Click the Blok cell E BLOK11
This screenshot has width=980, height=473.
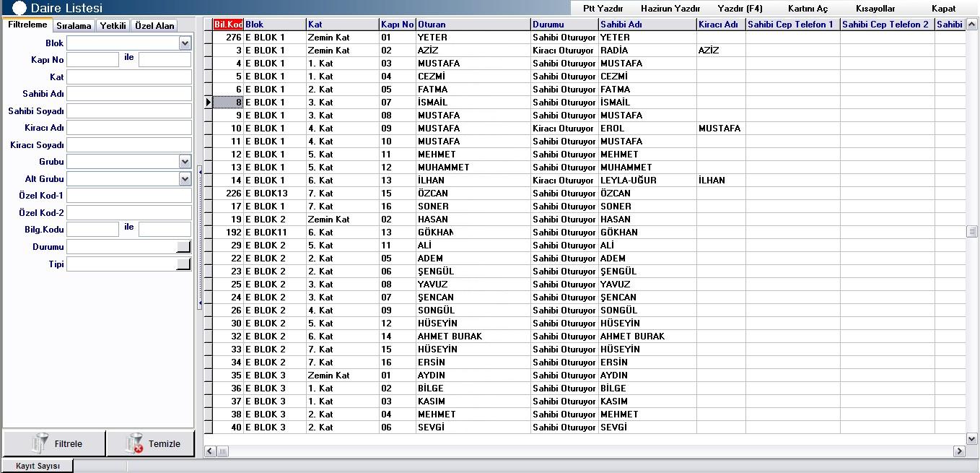(x=275, y=233)
